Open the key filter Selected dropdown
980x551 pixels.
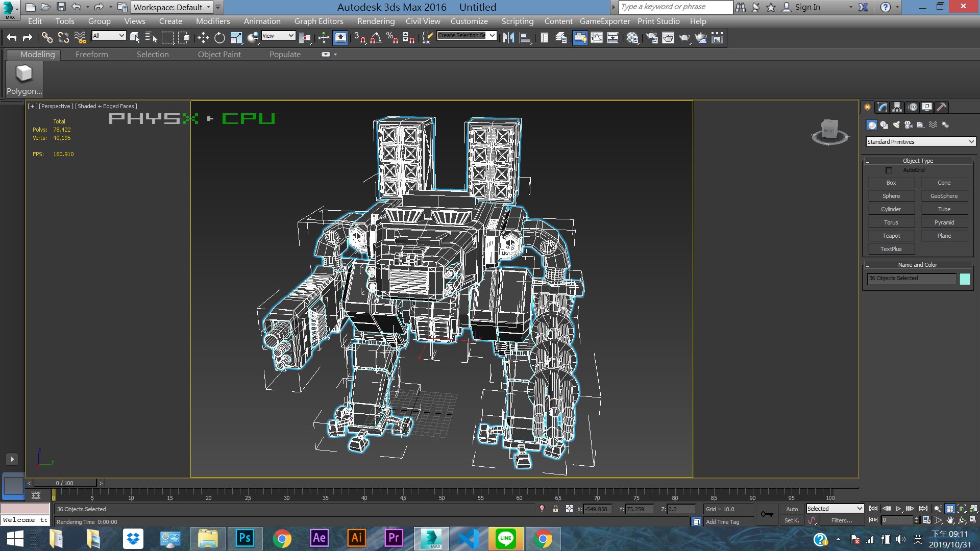point(835,509)
